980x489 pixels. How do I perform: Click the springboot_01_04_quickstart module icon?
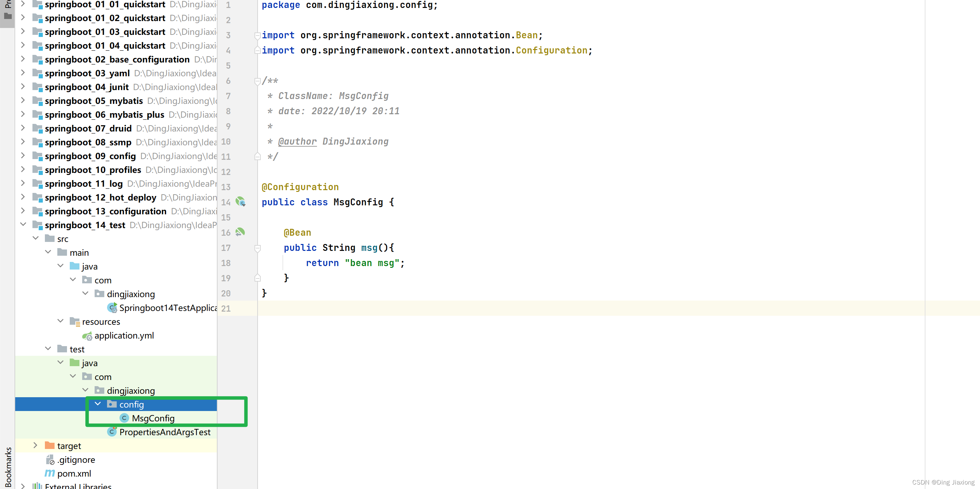[x=37, y=45]
